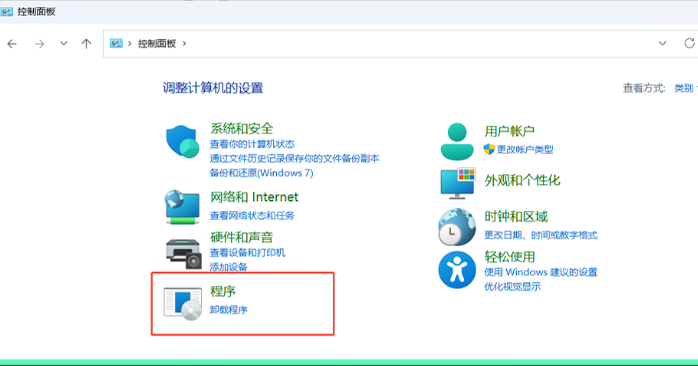Click the Control Panel icon in title bar

(7, 11)
